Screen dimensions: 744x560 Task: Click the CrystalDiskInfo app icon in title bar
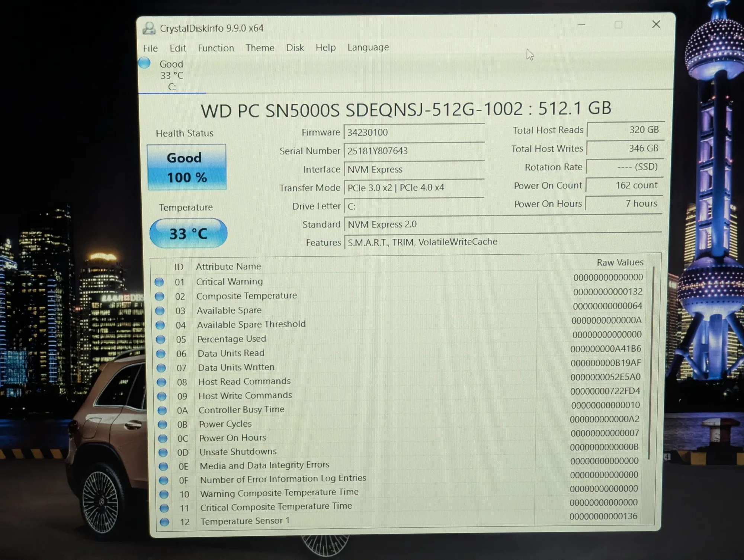pos(149,28)
